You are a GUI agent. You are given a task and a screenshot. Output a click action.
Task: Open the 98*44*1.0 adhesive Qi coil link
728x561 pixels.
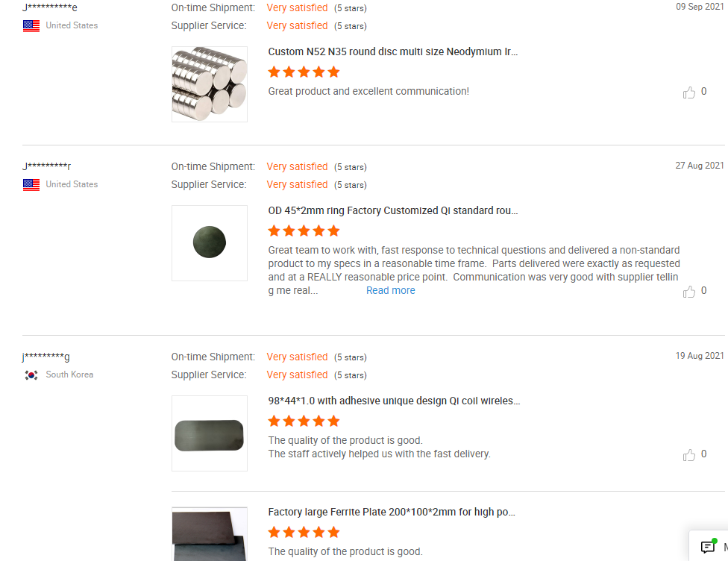[x=394, y=401]
